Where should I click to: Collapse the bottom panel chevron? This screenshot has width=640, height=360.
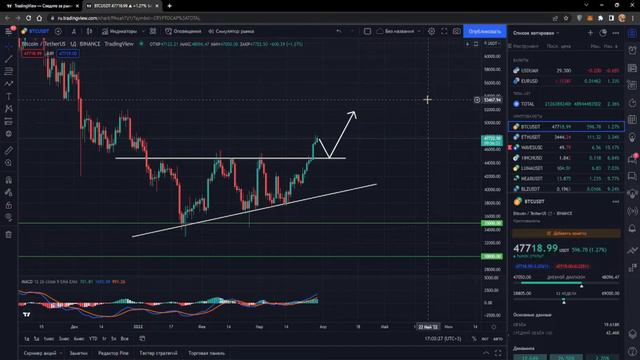coord(486,353)
